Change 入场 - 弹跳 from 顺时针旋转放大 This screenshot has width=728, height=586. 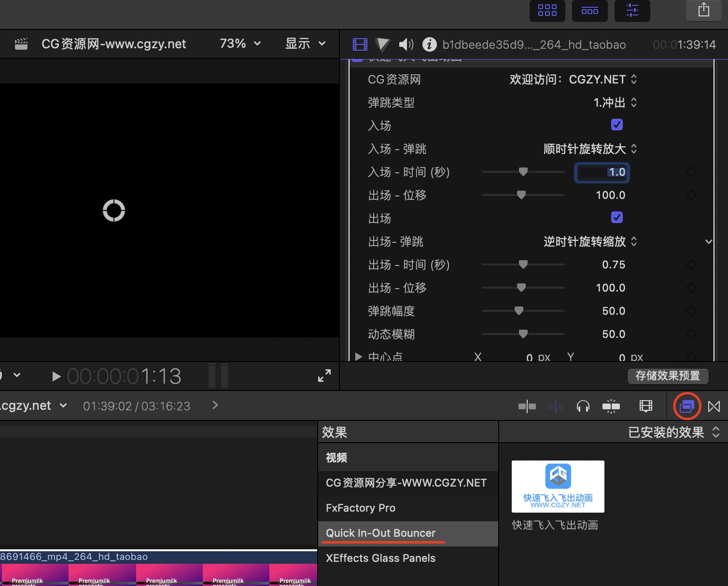point(590,149)
